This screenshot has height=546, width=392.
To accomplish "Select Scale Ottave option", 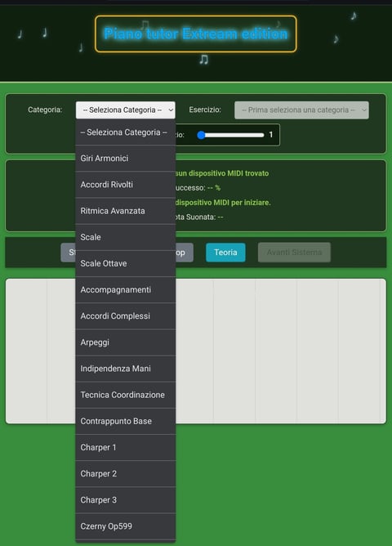I will pos(125,263).
